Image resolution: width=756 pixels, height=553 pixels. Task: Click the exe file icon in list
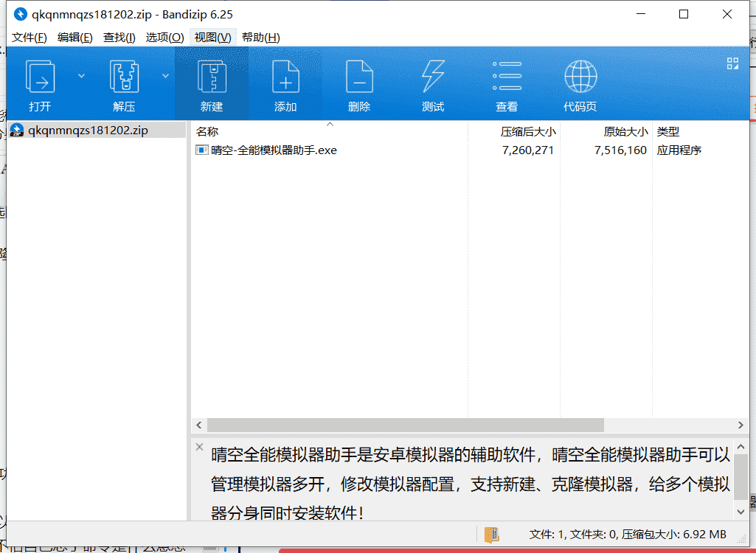(201, 150)
